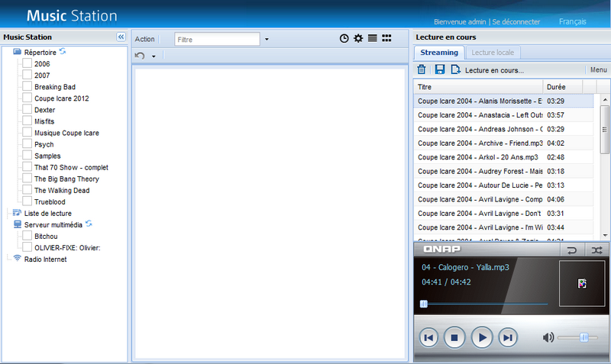Select Audrey Forest track row

click(x=503, y=171)
